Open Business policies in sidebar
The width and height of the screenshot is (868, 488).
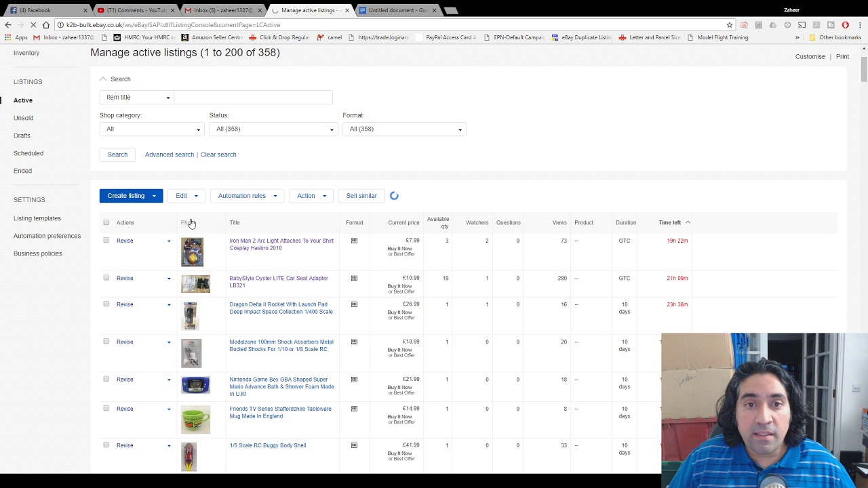(37, 253)
